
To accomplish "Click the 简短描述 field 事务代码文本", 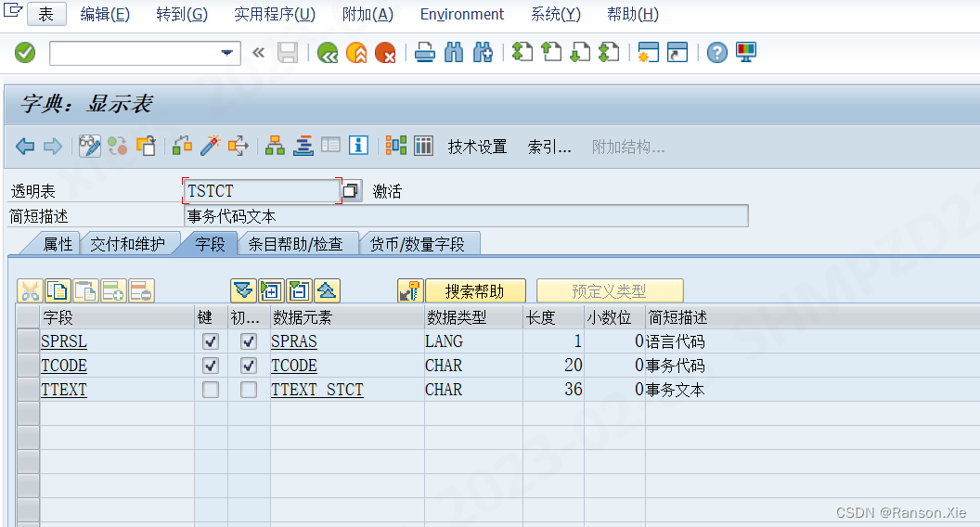I will 466,216.
